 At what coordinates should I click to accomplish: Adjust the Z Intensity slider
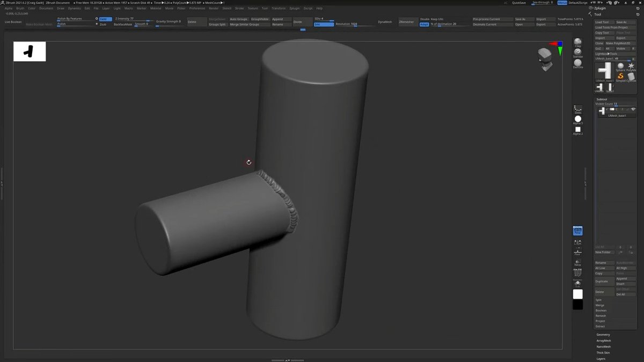coord(134,19)
